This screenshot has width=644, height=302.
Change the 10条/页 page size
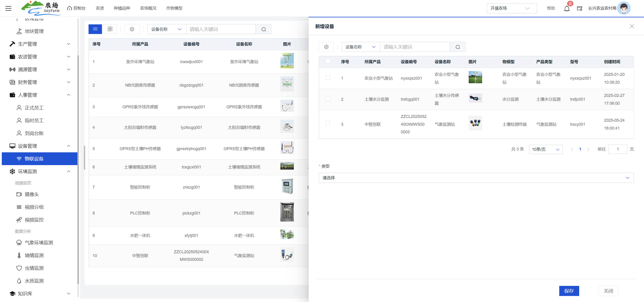tap(546, 149)
